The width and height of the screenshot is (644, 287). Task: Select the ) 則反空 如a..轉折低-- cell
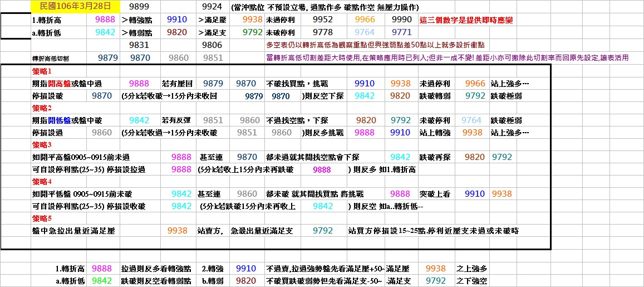point(385,206)
